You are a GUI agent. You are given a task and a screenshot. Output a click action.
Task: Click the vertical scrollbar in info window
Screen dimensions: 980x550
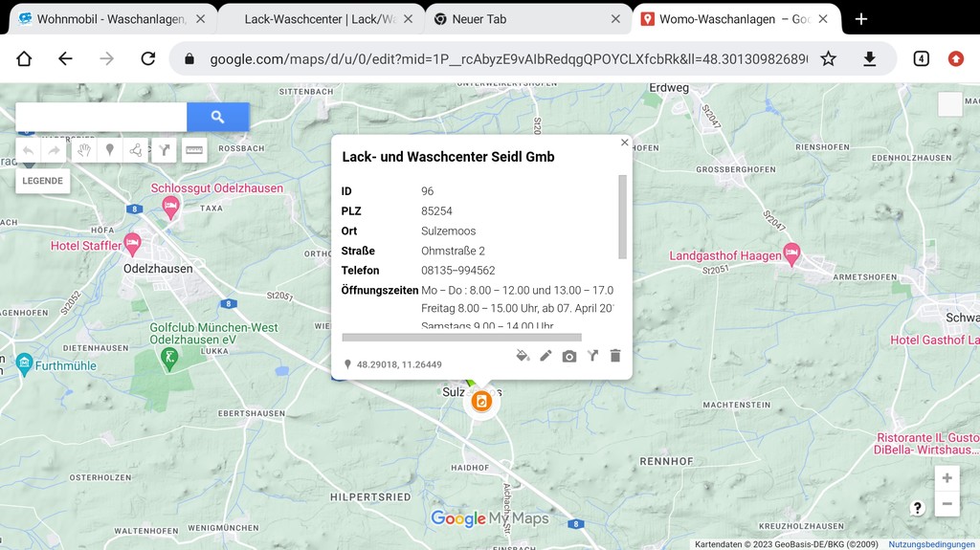pyautogui.click(x=622, y=217)
